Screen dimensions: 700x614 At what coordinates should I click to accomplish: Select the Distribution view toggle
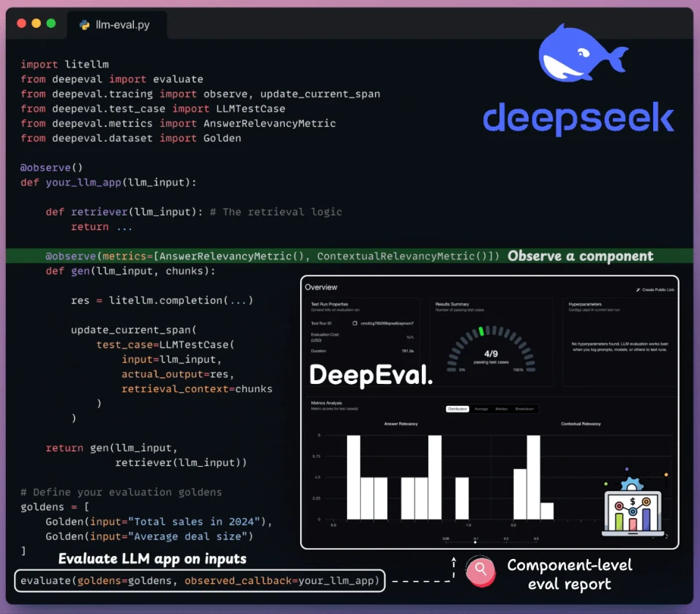(458, 409)
